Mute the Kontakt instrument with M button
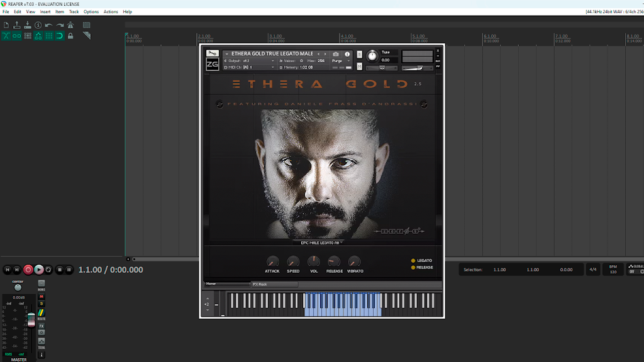This screenshot has width=644, height=362. click(359, 67)
